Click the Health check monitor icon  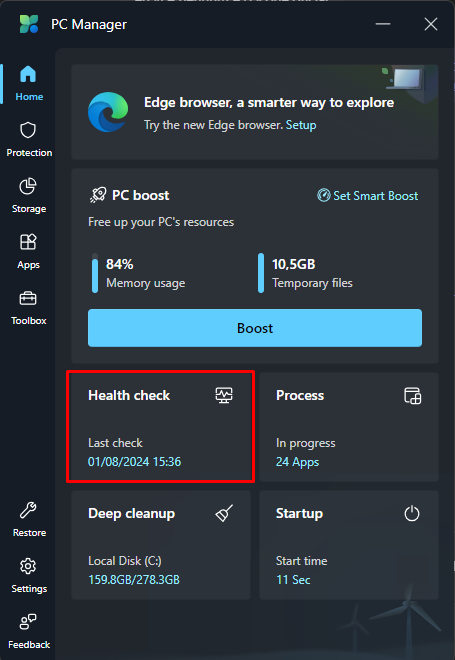click(224, 395)
